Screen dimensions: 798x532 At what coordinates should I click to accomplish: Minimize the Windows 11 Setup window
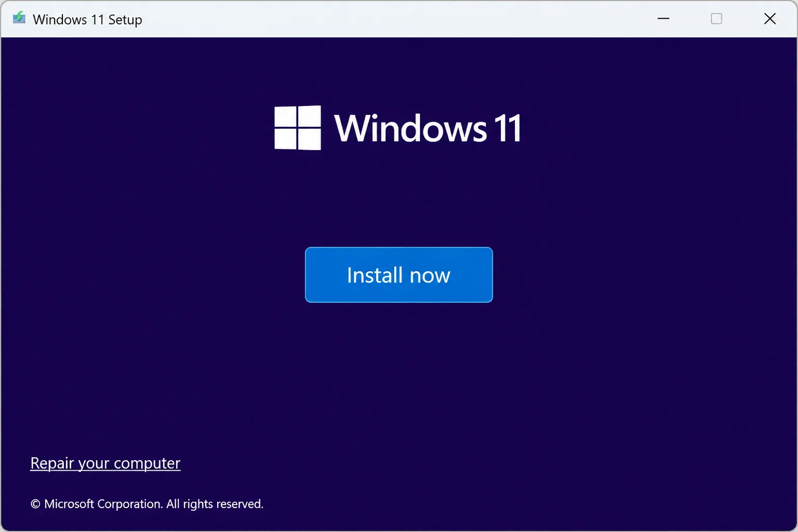tap(663, 19)
